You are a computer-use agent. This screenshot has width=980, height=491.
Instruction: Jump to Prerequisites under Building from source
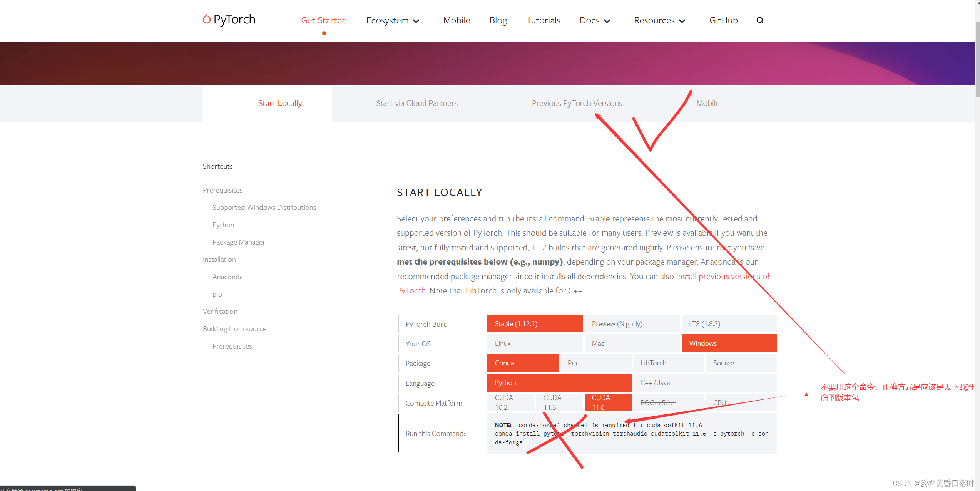click(232, 346)
